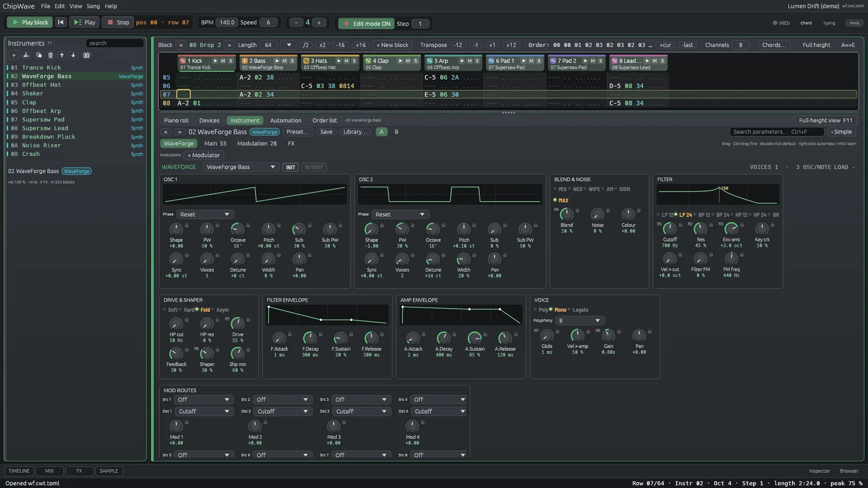This screenshot has width=868, height=488.
Task: Open the File menu
Action: pos(46,6)
